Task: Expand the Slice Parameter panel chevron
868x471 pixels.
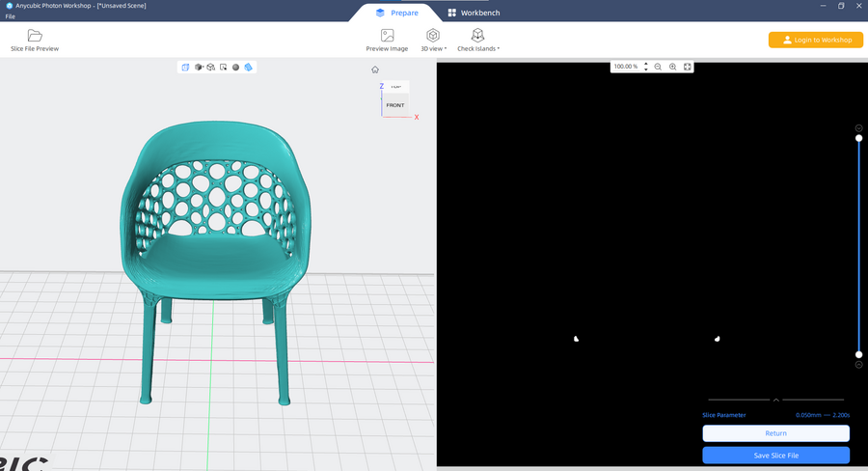Action: 776,400
